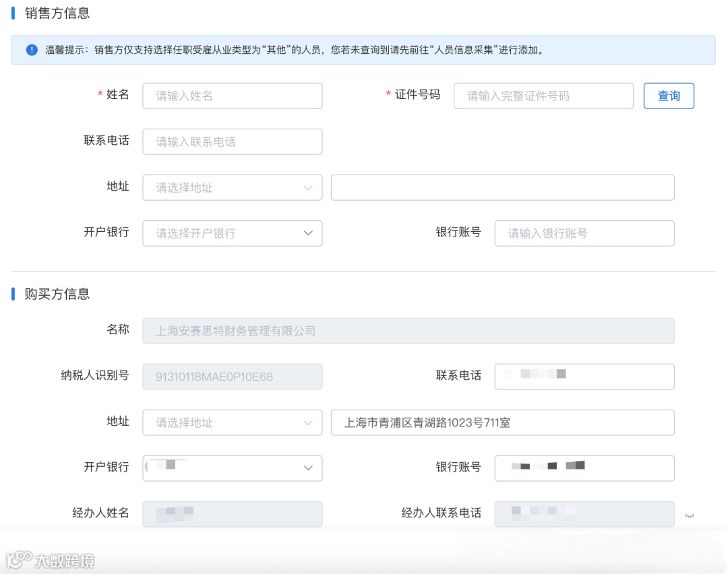Click the 经办人联系电话 field
Image resolution: width=728 pixels, height=574 pixels.
[584, 513]
